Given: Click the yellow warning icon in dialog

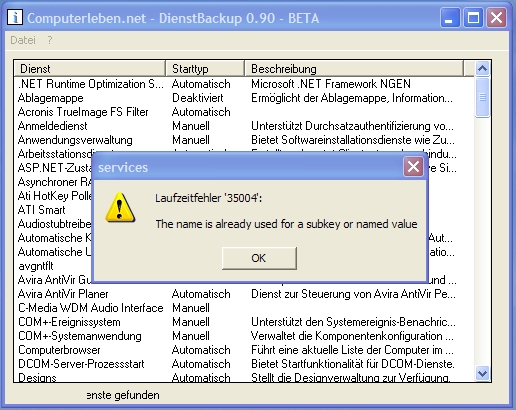Looking at the screenshot, I should (120, 208).
